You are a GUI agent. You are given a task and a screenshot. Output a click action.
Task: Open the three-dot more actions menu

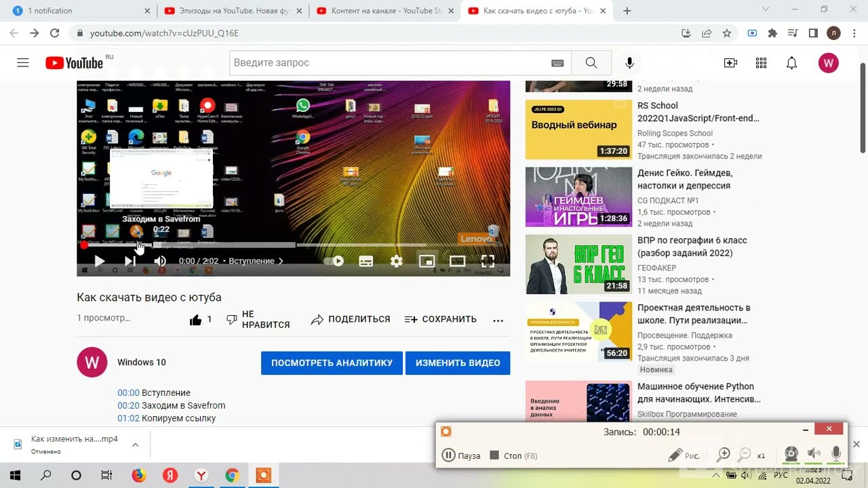point(498,320)
